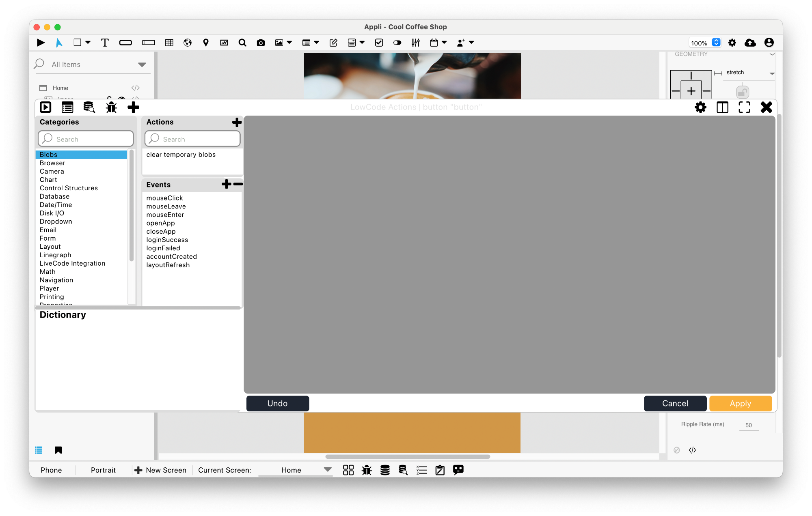Viewport: 812px width, 516px height.
Task: Select the Map/location pin icon
Action: coord(205,43)
